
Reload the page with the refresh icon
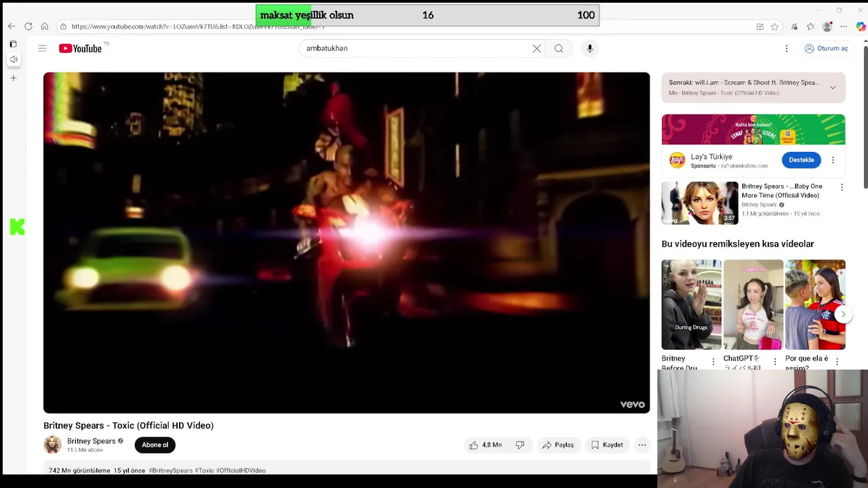[28, 26]
